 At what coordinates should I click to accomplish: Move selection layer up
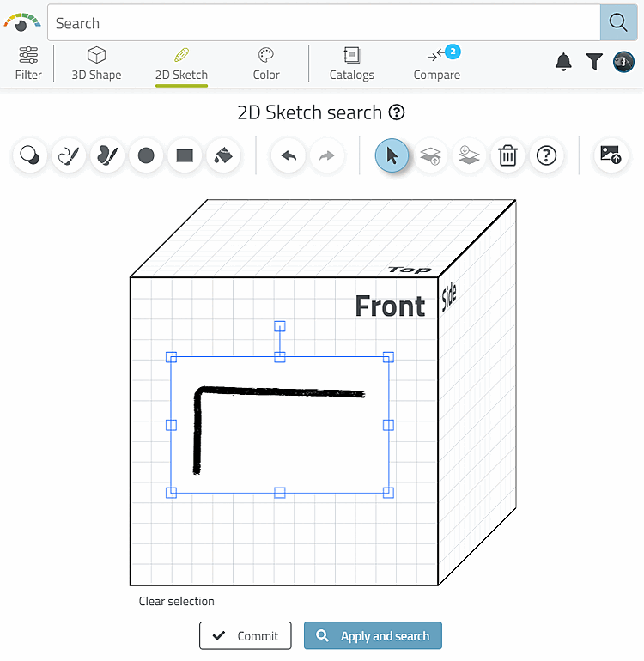coord(430,155)
